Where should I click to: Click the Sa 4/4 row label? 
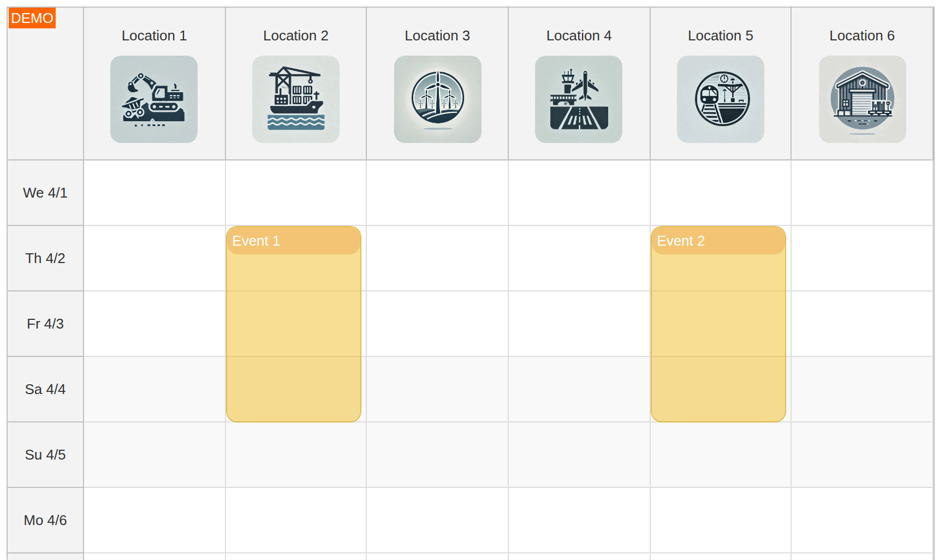click(x=45, y=389)
